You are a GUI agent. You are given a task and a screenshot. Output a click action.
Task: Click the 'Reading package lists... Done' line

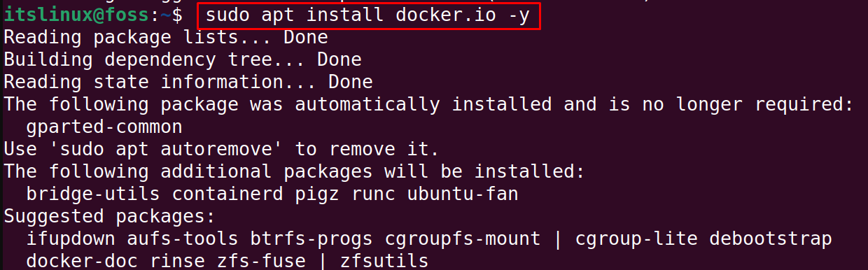(160, 38)
